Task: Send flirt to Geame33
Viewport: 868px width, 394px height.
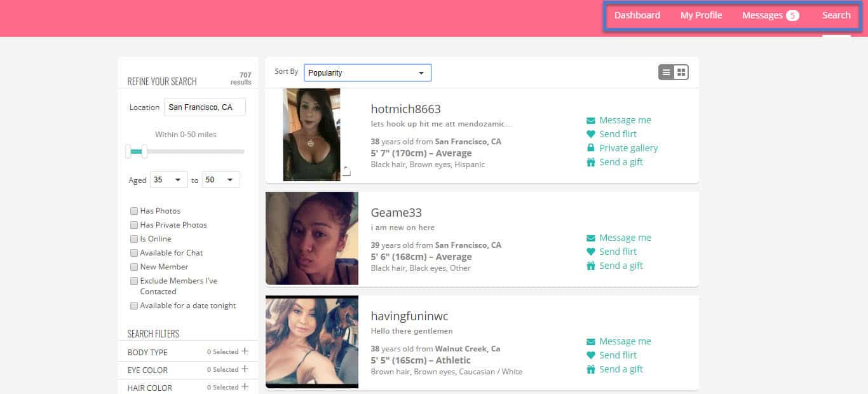Action: point(618,252)
